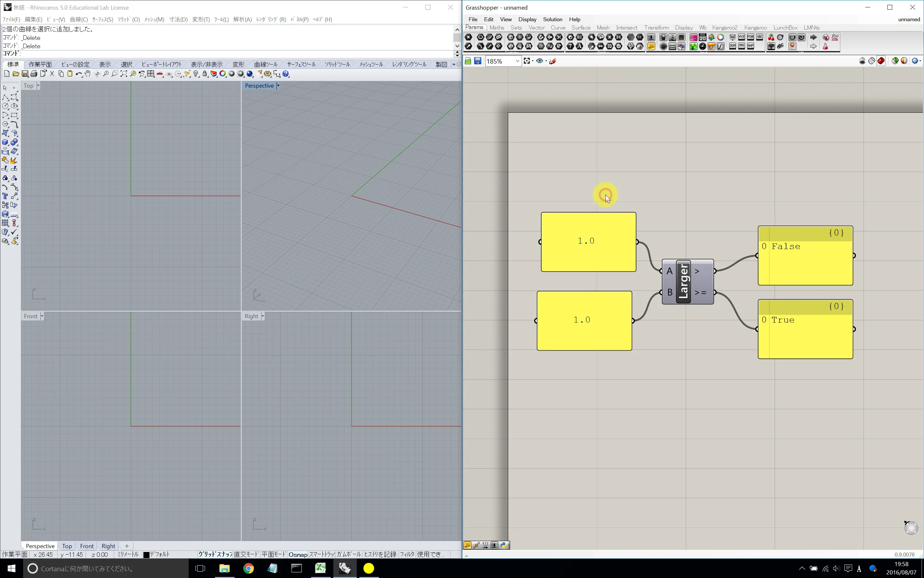Image resolution: width=924 pixels, height=578 pixels.
Task: Open the Grasshopper zoom level dropdown
Action: click(517, 61)
